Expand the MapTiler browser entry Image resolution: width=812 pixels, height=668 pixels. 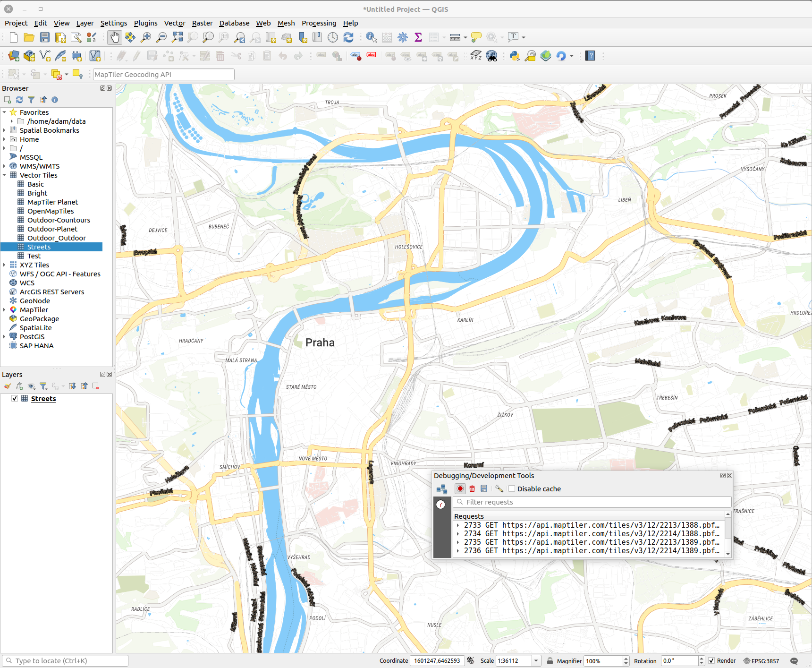click(x=4, y=309)
